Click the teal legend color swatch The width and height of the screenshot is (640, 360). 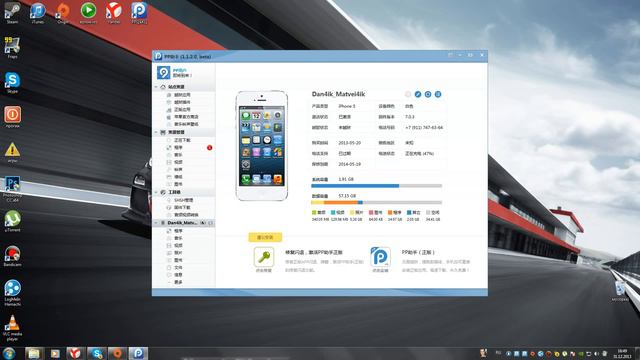tap(333, 212)
